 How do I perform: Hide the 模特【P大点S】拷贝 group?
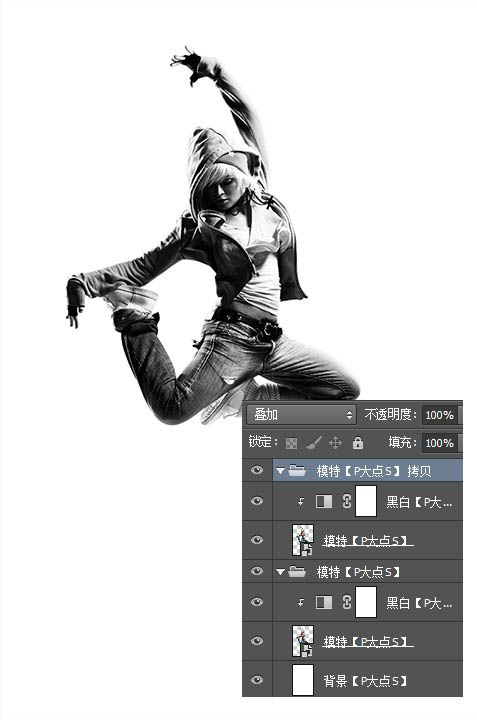coord(257,470)
